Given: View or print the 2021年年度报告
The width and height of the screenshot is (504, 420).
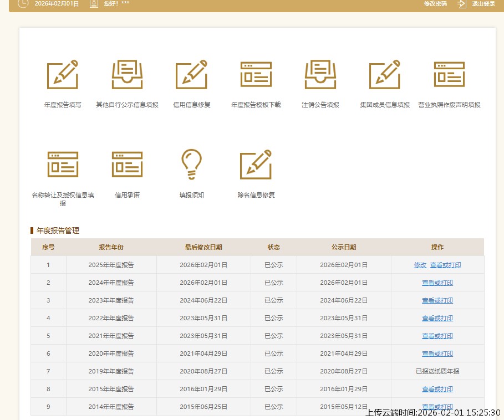Looking at the screenshot, I should click(x=437, y=336).
